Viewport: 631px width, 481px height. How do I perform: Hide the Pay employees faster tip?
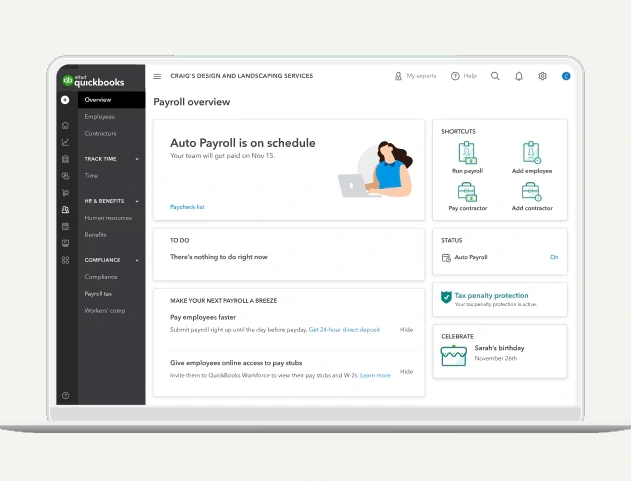pyautogui.click(x=406, y=330)
